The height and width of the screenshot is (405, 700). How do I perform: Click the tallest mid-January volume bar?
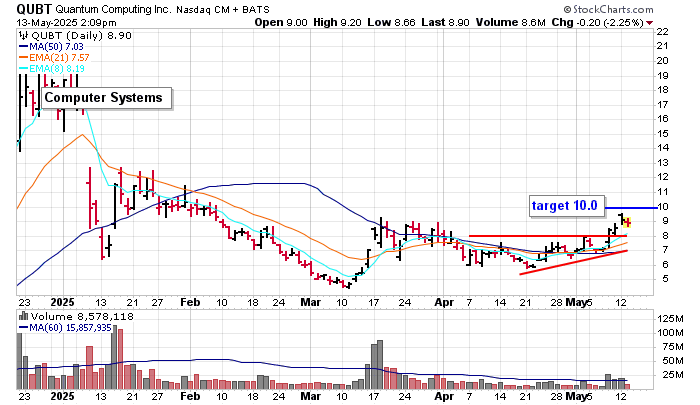pyautogui.click(x=114, y=357)
